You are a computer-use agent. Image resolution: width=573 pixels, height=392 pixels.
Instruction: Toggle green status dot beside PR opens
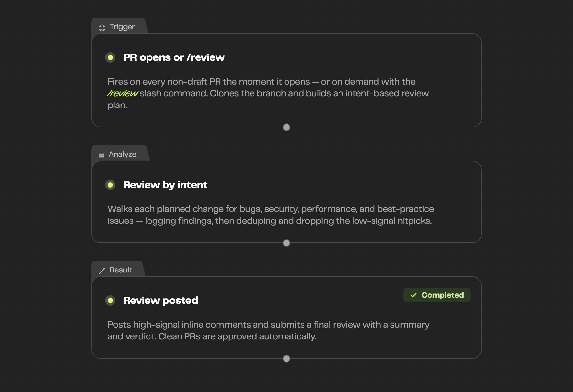coord(110,57)
